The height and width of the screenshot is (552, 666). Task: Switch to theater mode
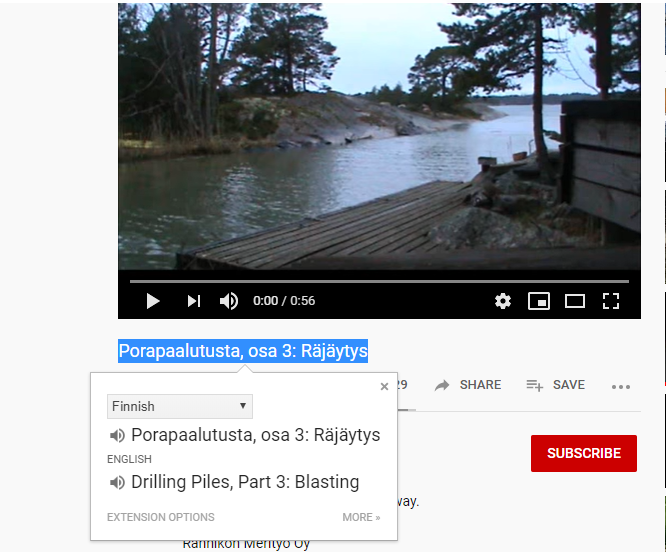pyautogui.click(x=575, y=301)
